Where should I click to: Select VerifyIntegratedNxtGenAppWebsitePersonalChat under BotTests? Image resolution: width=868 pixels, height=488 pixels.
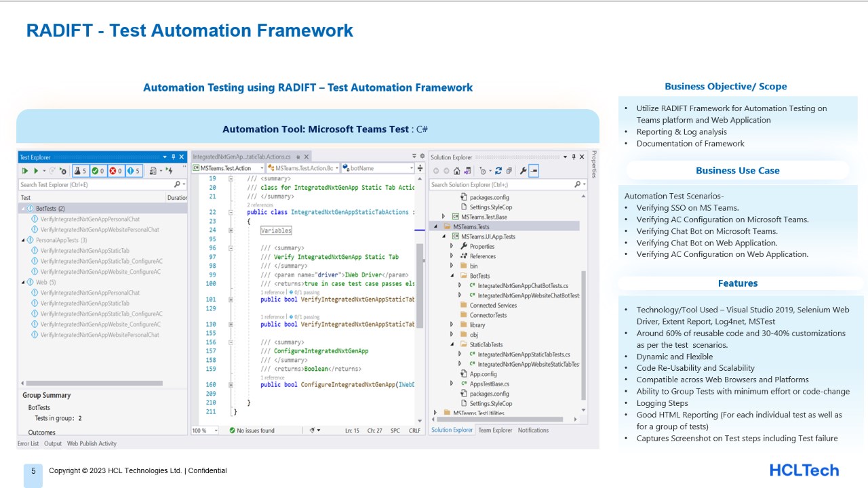click(x=100, y=230)
